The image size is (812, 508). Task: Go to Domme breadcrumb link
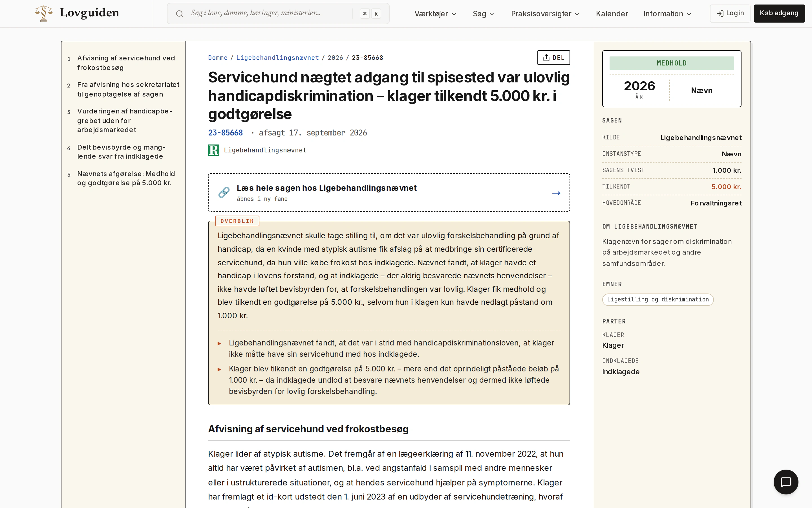pyautogui.click(x=217, y=58)
